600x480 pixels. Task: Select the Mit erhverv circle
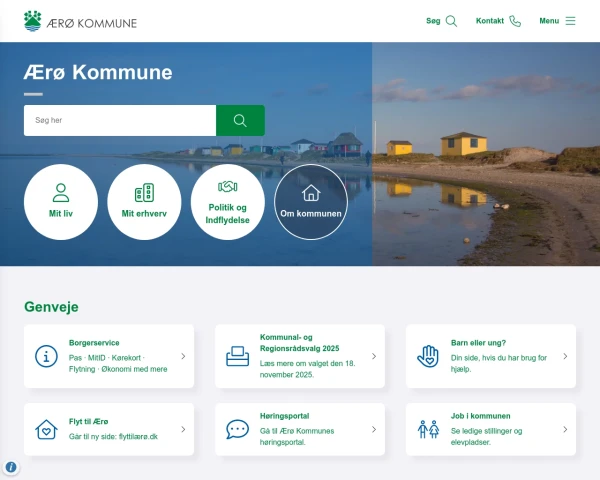tap(144, 202)
